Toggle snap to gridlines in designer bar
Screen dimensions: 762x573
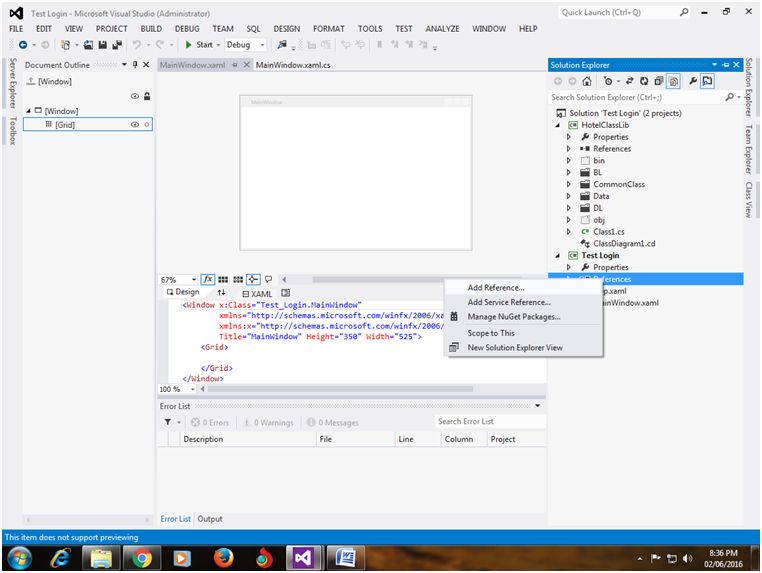238,280
